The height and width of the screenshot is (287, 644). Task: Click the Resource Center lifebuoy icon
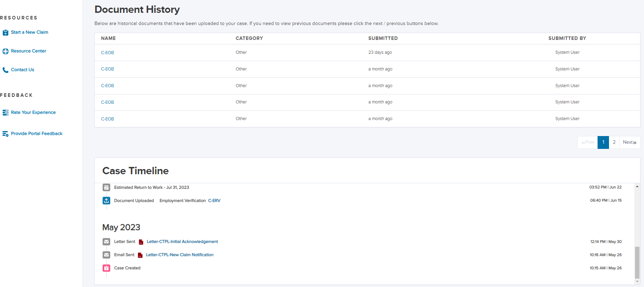click(x=6, y=51)
